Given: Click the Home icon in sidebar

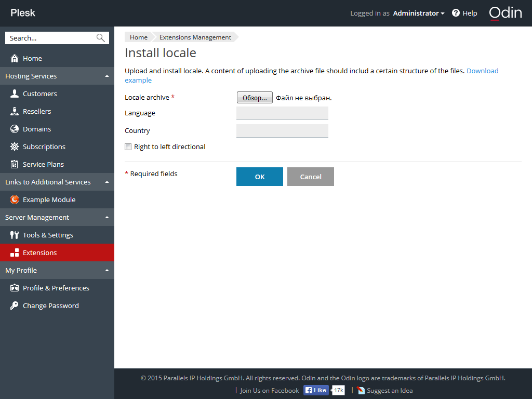Looking at the screenshot, I should tap(15, 58).
